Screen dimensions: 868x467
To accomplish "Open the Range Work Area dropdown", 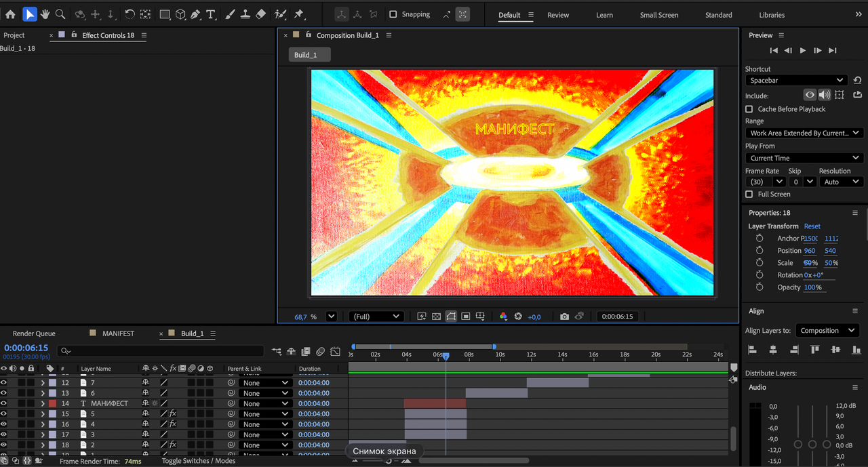I will [804, 134].
